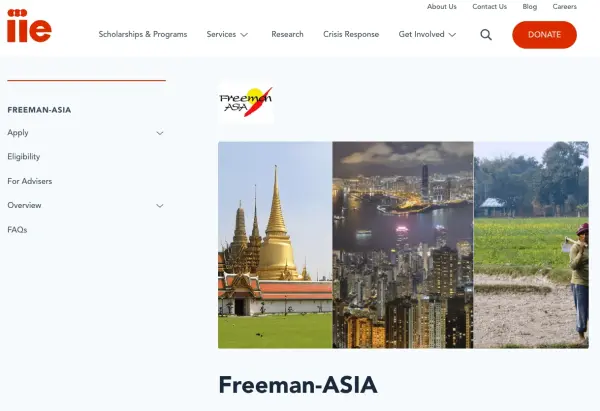
Task: Click the Freeman ASIA logo image
Action: click(246, 102)
